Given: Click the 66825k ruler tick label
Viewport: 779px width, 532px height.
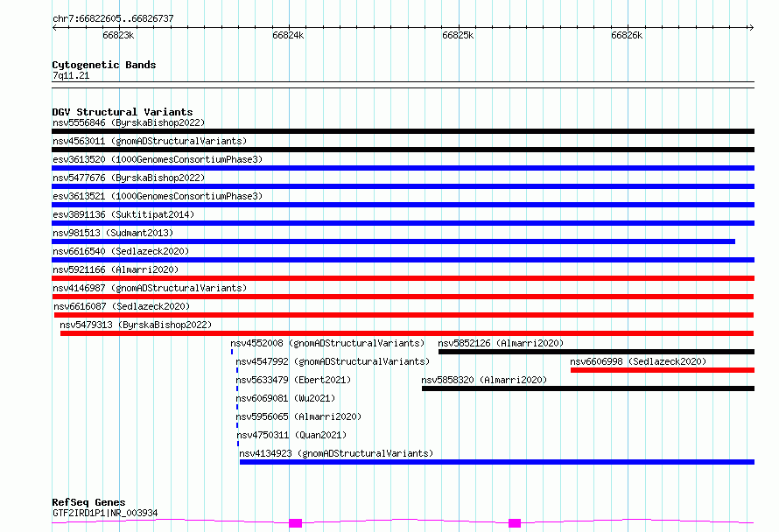Looking at the screenshot, I should 458,35.
